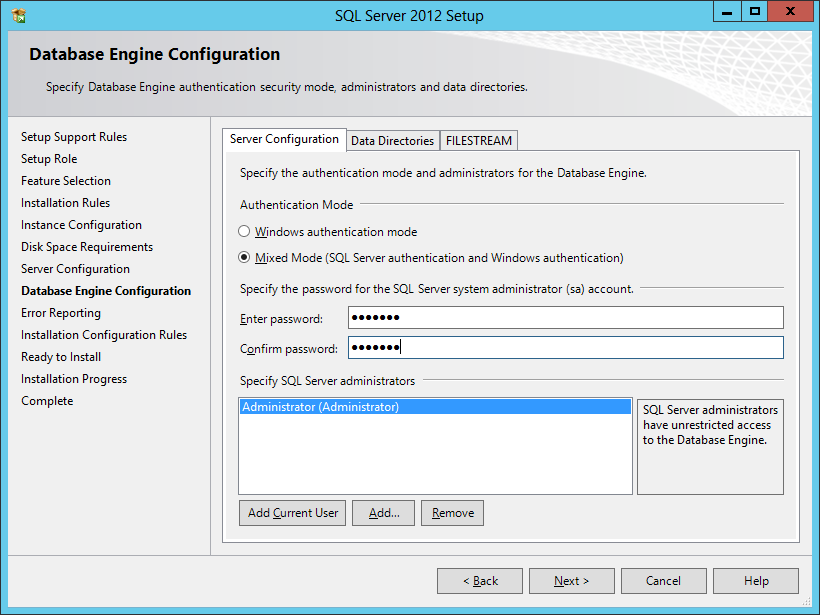Image resolution: width=820 pixels, height=615 pixels.
Task: Click the empty area of administrators list
Action: [x=435, y=455]
